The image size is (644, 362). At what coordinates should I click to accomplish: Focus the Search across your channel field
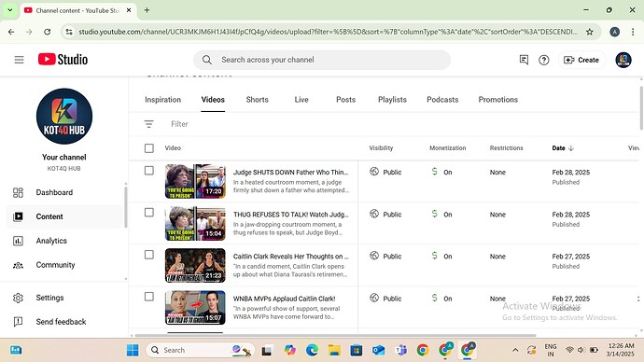coord(322,60)
